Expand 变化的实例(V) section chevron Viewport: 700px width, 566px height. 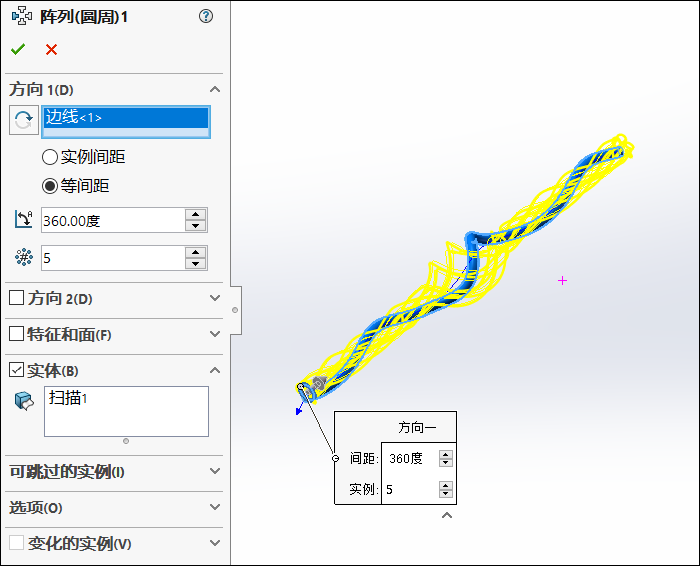pyautogui.click(x=215, y=543)
